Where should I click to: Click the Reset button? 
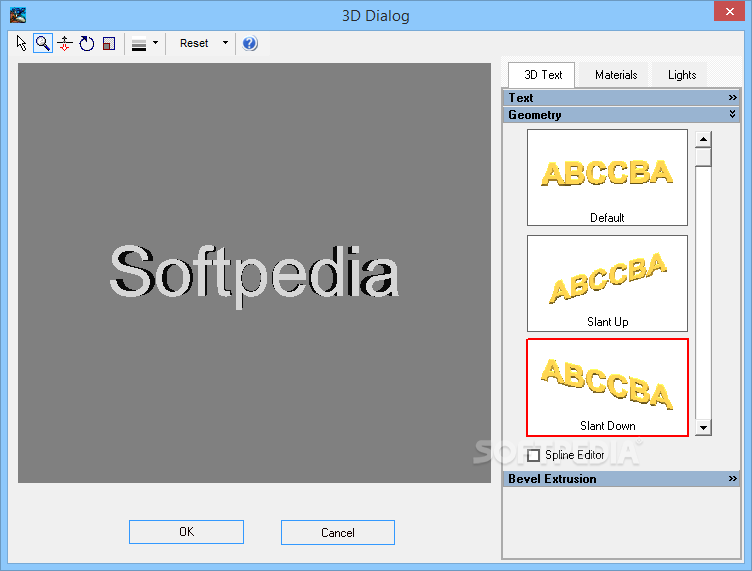pos(194,43)
